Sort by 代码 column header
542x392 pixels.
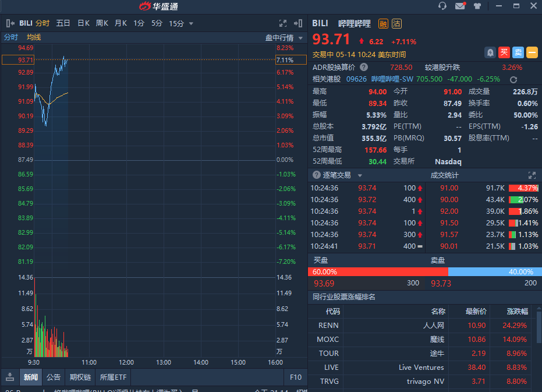tap(333, 312)
